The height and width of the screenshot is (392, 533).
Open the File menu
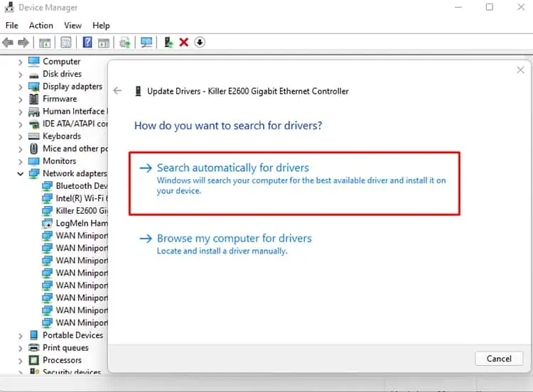tap(12, 26)
